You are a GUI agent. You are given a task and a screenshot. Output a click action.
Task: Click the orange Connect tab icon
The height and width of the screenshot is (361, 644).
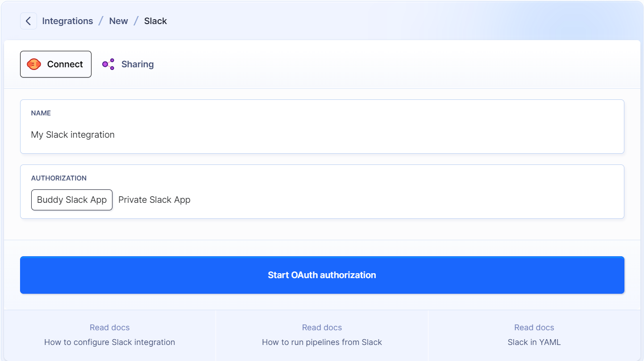pyautogui.click(x=34, y=64)
